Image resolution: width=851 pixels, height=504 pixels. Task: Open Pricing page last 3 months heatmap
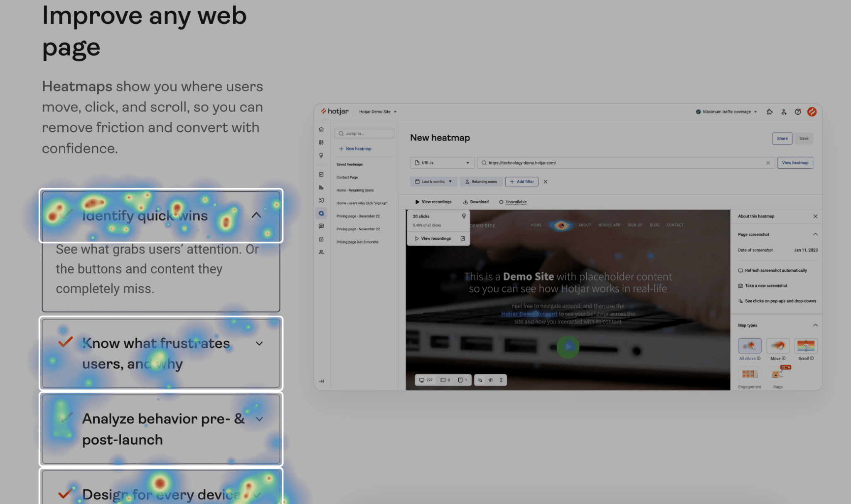(357, 242)
